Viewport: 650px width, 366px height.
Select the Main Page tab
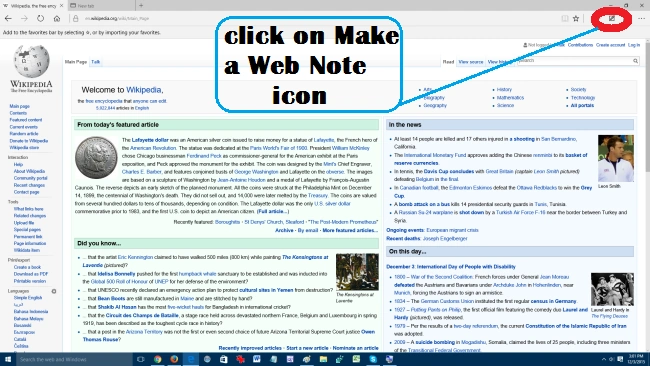[x=76, y=62]
